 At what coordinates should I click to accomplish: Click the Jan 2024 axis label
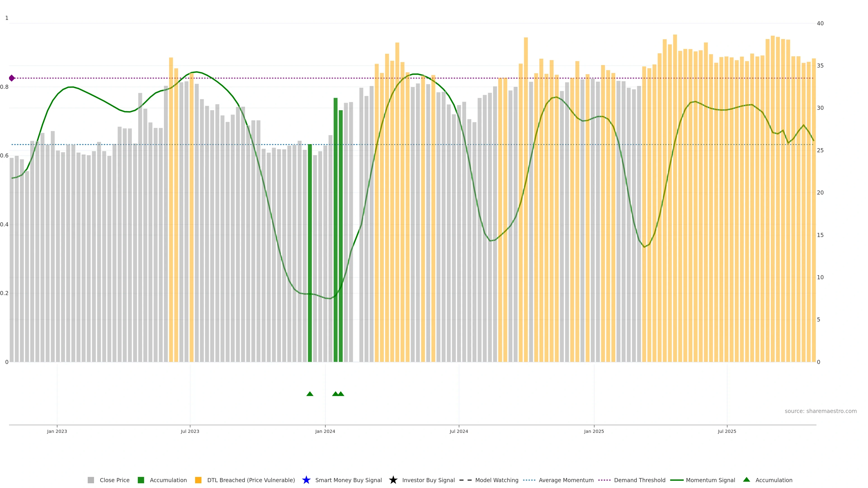point(325,432)
